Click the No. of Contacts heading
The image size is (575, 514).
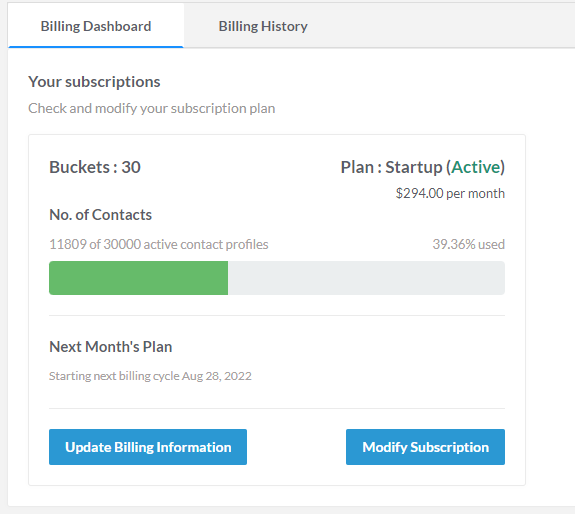[x=100, y=215]
